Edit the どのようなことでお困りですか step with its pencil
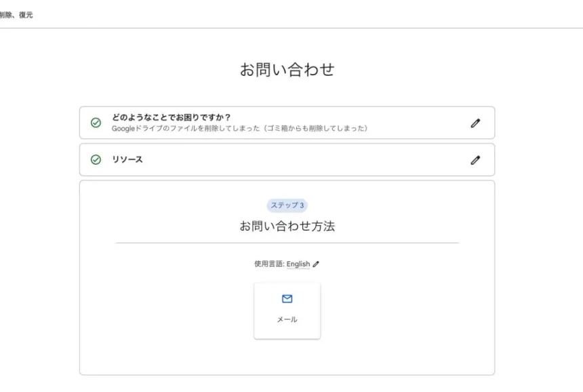583x392 pixels. pos(475,123)
